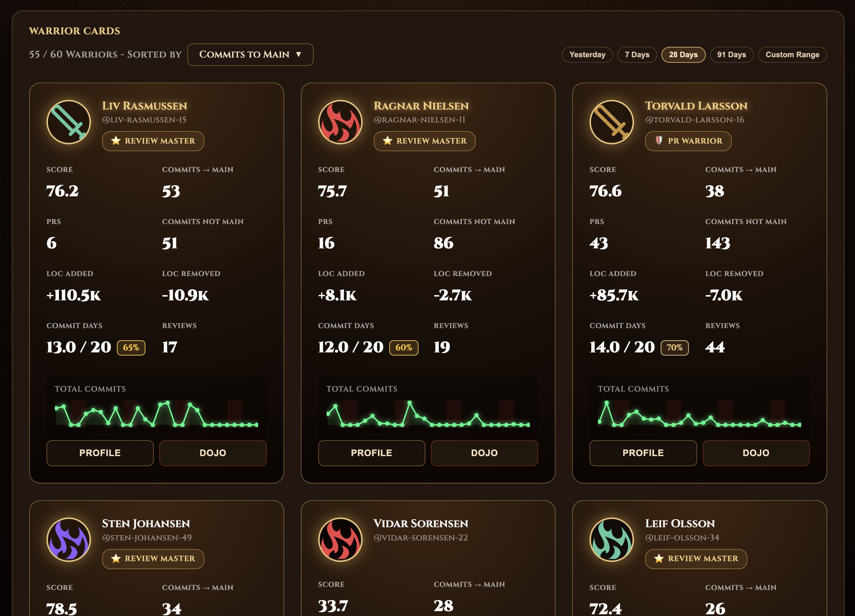Enter Ragnar Nielsen's Dojo
The height and width of the screenshot is (616, 855).
pyautogui.click(x=484, y=453)
